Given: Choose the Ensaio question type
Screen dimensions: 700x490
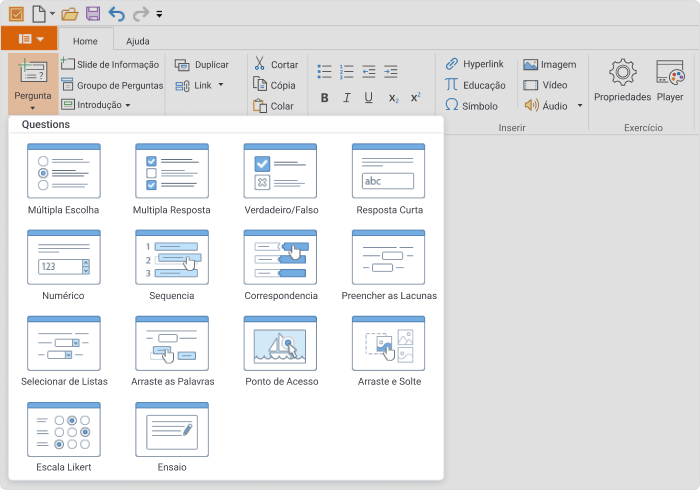Looking at the screenshot, I should coord(171,437).
